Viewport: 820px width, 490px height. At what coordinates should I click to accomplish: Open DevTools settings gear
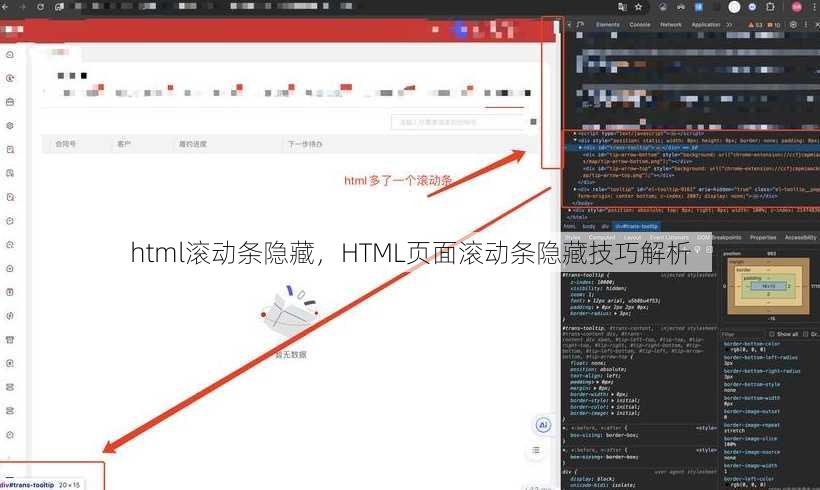[x=793, y=25]
